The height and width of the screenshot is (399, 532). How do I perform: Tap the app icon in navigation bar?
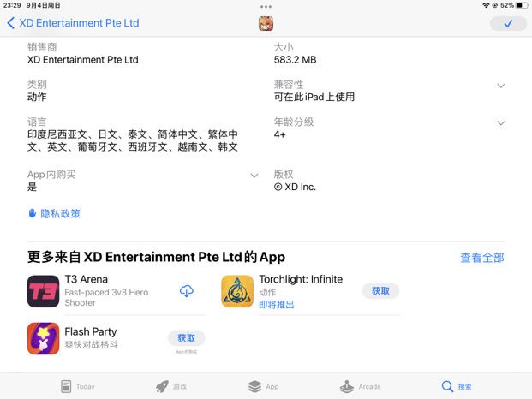pyautogui.click(x=266, y=23)
